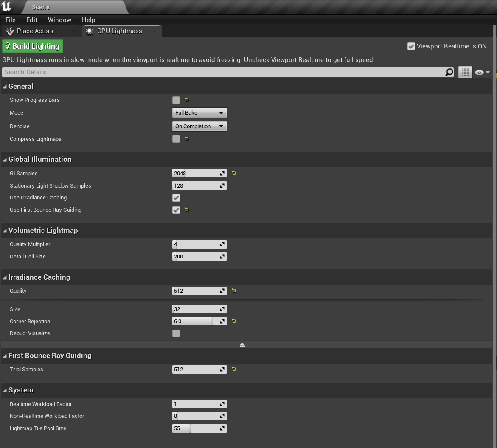This screenshot has height=448, width=497.
Task: Click the Lightmap Tile Pool Size slider
Action: point(199,428)
